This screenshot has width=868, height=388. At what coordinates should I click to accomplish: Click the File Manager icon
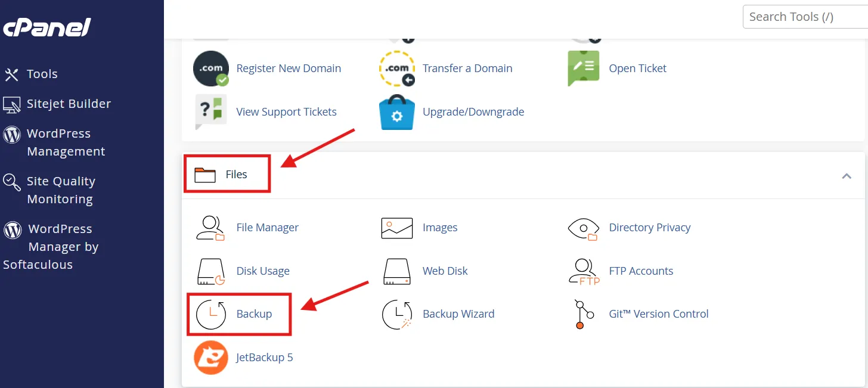[x=210, y=228]
